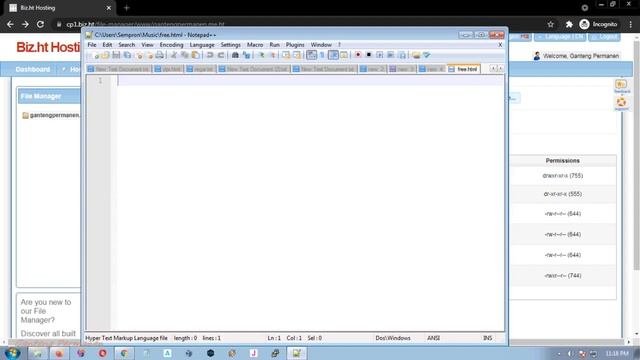640x360 pixels.
Task: Open the View menu
Action: [x=147, y=45]
